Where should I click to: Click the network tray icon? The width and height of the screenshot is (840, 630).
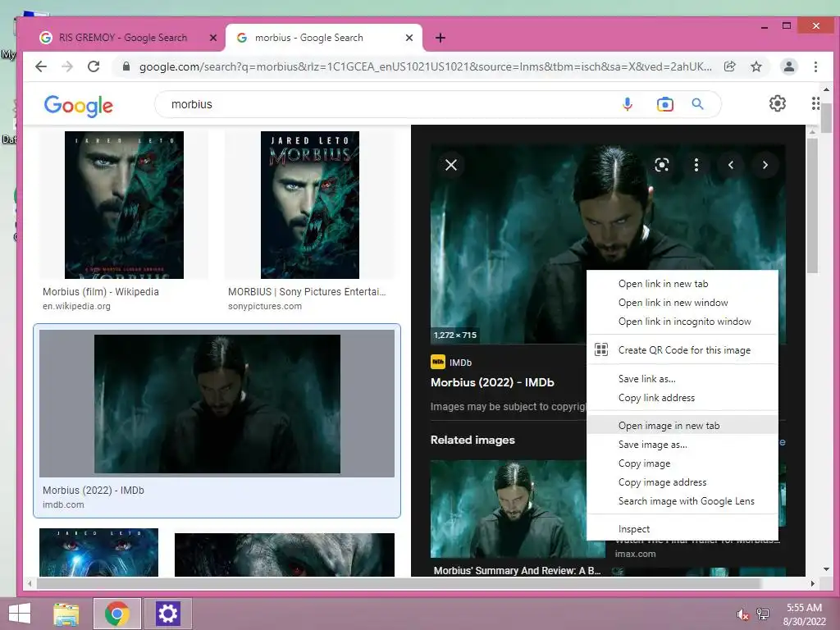(762, 614)
